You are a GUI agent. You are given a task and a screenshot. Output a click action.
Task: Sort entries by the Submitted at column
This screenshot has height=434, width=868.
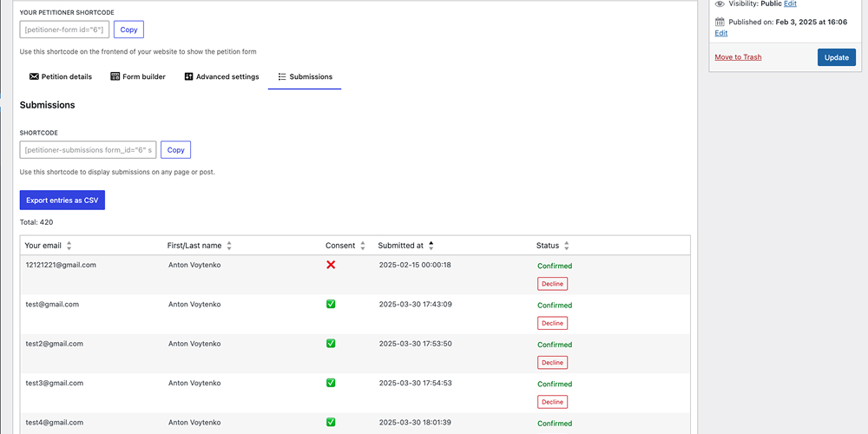coord(431,246)
